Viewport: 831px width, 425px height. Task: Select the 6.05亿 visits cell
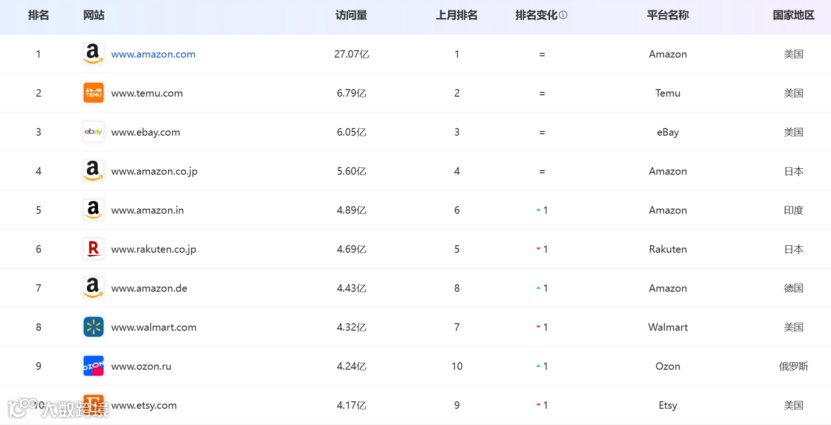coord(351,132)
